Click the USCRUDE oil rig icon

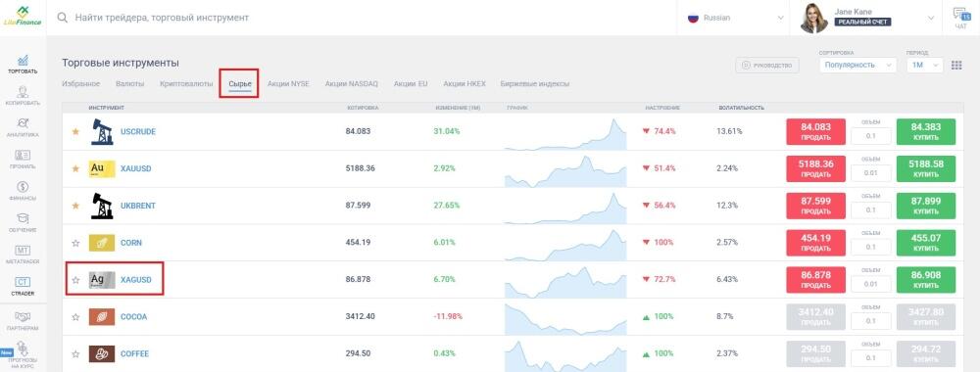[102, 132]
